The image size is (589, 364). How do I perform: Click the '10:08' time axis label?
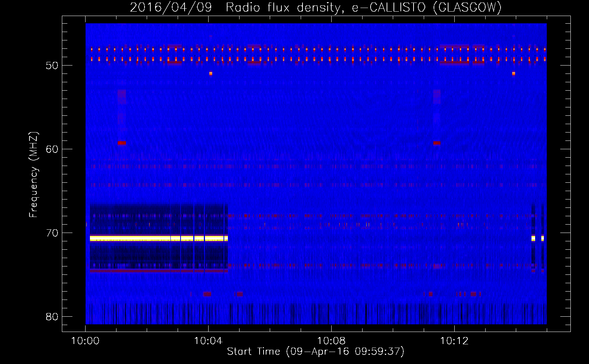tap(331, 341)
